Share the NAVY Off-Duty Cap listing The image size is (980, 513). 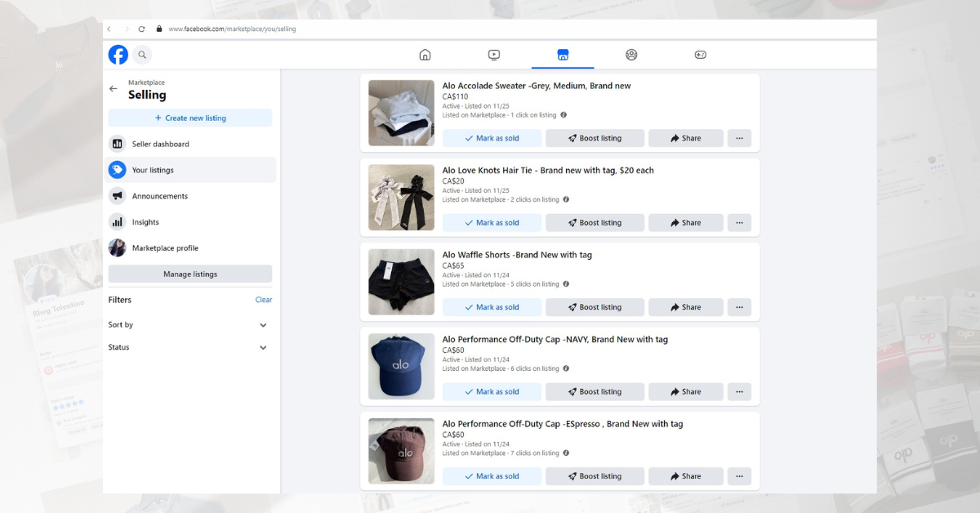(x=686, y=391)
